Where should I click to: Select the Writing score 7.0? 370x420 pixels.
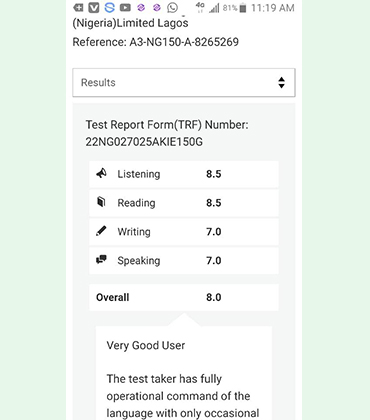click(214, 232)
